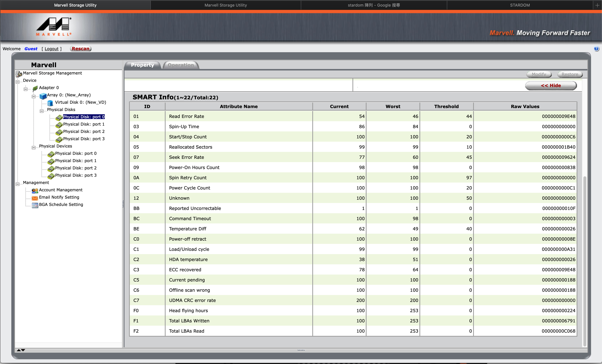Screen dimensions: 602x364
Task: Click the Guest username link
Action: pyautogui.click(x=31, y=49)
